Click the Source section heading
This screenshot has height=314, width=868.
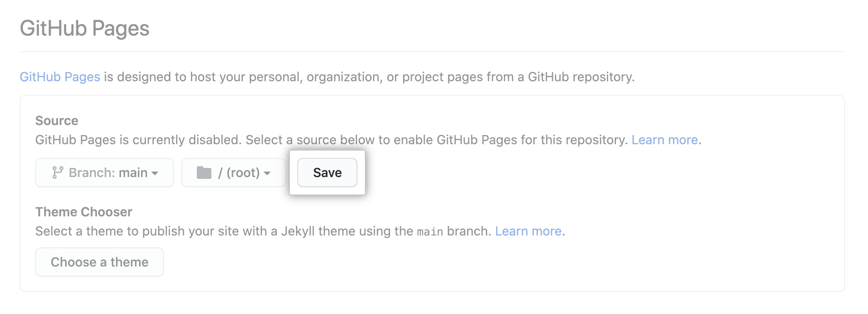coord(57,120)
